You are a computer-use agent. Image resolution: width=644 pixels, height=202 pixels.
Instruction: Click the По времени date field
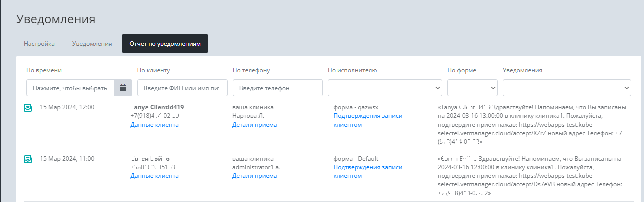[x=70, y=88]
